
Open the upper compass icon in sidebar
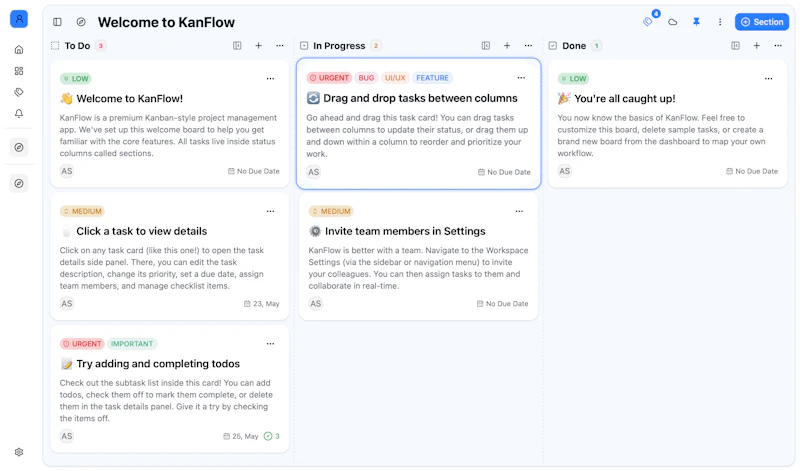point(19,147)
